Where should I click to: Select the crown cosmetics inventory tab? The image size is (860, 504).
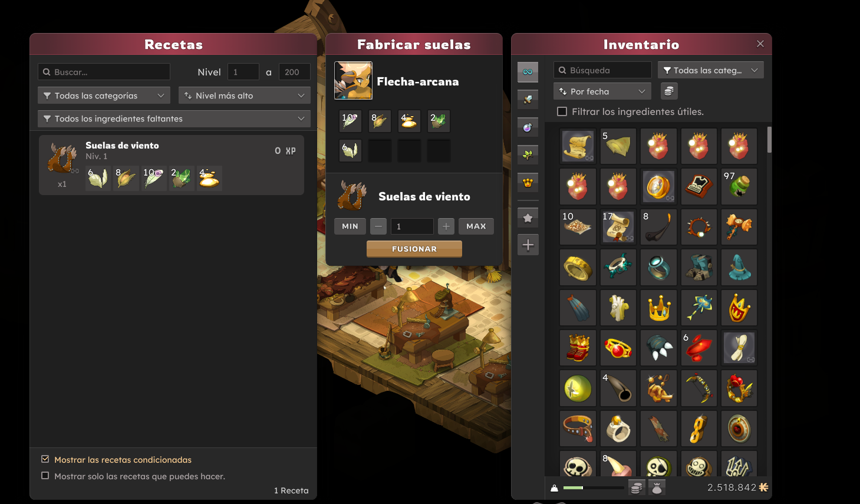528,183
